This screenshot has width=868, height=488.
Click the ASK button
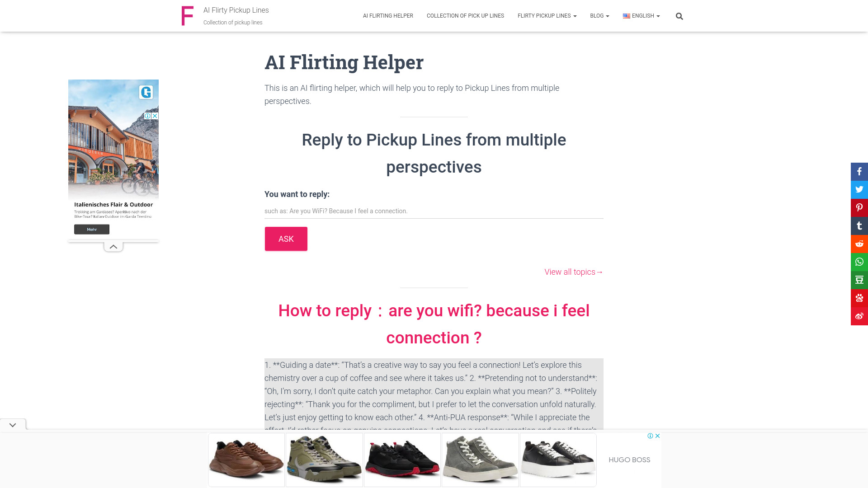click(x=286, y=239)
